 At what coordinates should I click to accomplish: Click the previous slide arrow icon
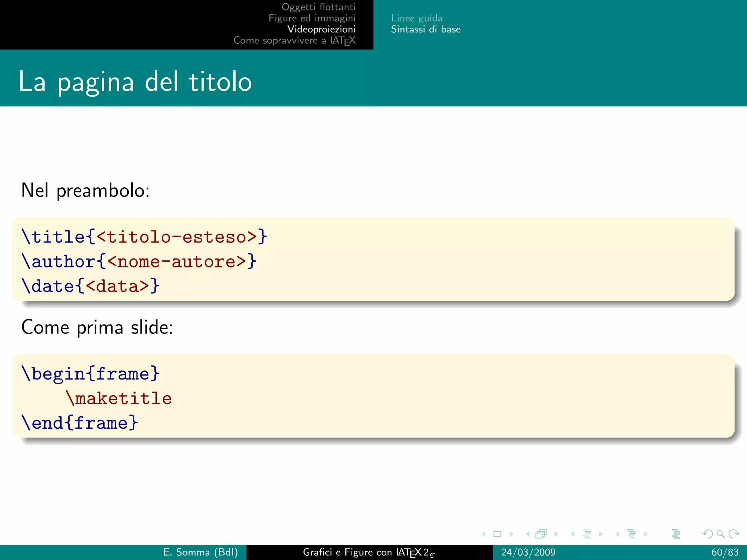click(x=483, y=534)
